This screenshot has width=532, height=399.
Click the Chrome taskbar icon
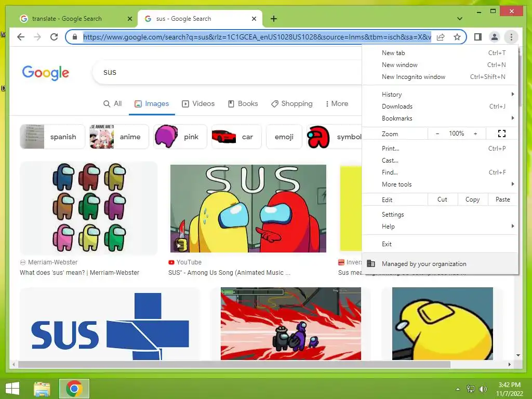[x=74, y=389]
